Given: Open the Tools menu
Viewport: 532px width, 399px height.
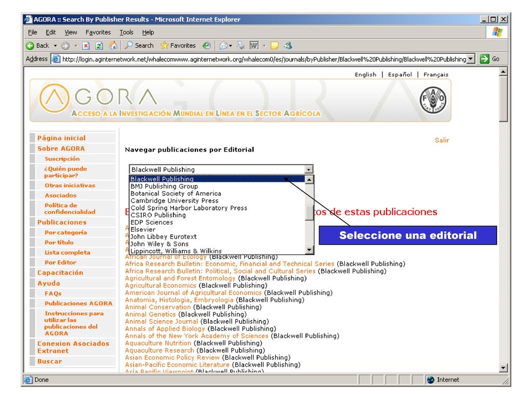Looking at the screenshot, I should click(126, 32).
